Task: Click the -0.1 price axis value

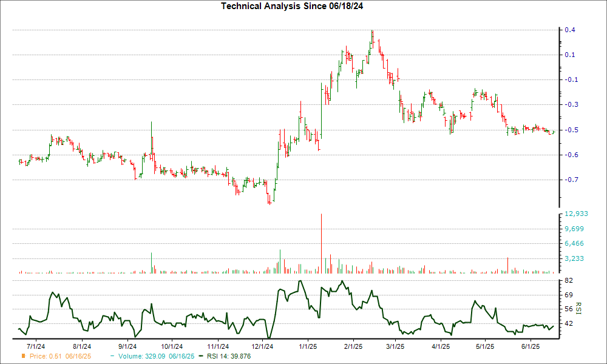Action: point(570,79)
